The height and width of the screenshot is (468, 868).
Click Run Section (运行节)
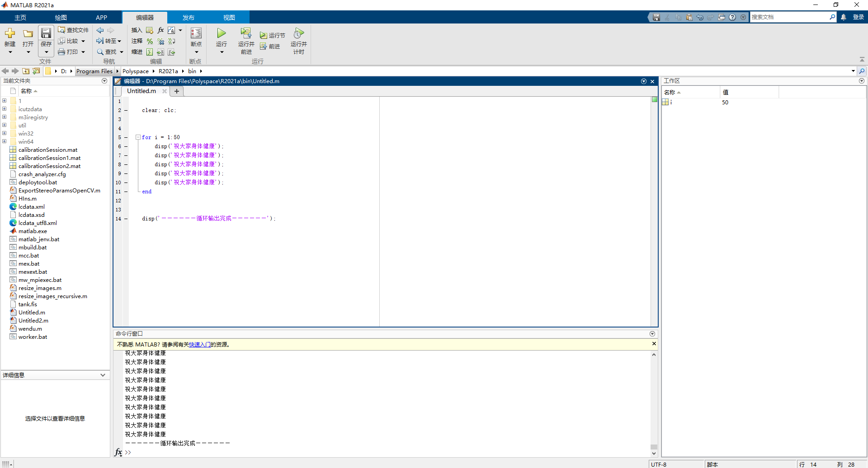click(272, 35)
